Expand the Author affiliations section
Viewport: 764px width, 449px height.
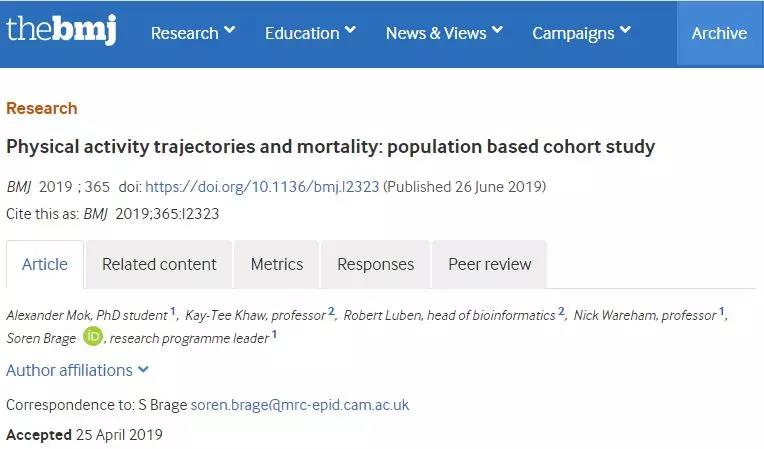point(77,370)
